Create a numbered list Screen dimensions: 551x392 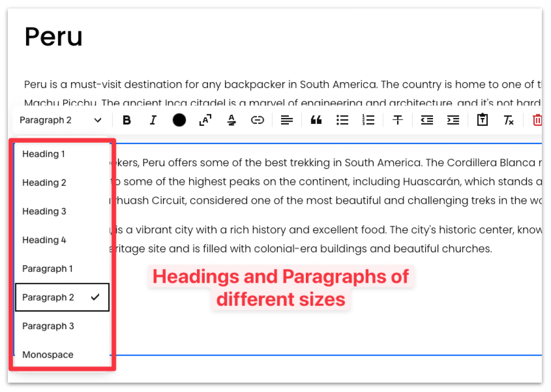click(368, 120)
